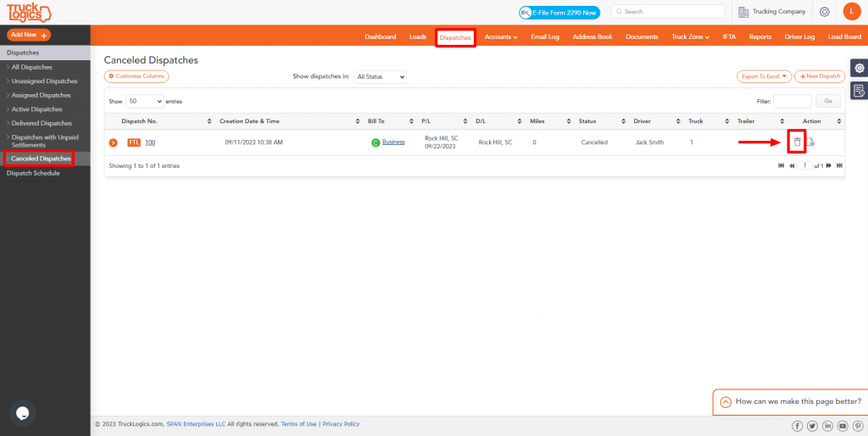
Task: Open the IFTA page
Action: tap(729, 37)
